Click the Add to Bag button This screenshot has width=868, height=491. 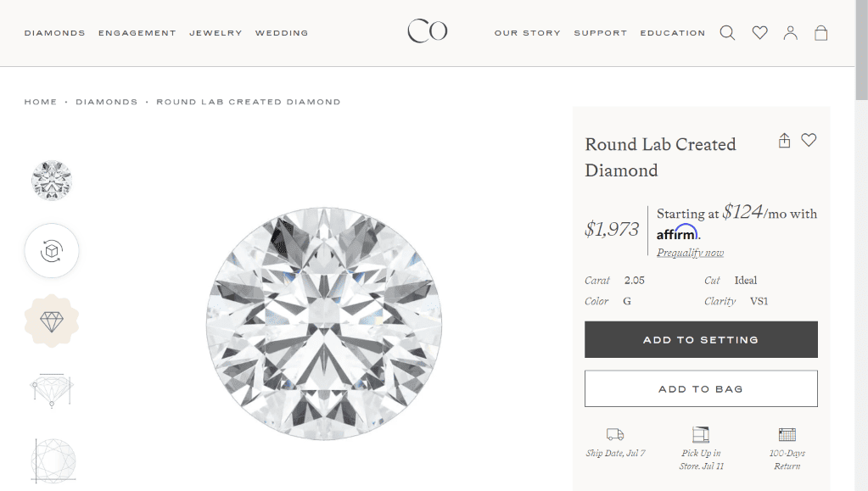click(x=701, y=389)
